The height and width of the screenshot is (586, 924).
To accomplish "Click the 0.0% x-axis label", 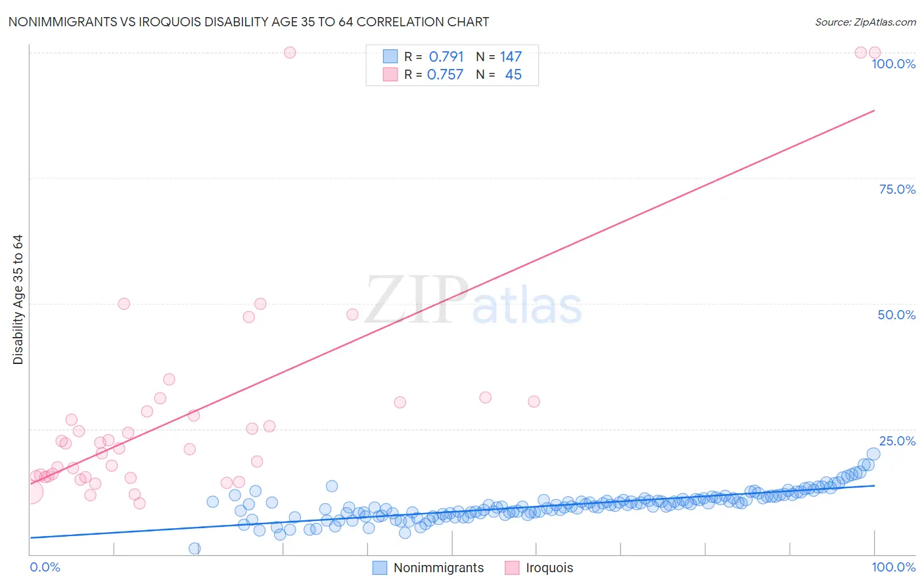I will click(45, 567).
